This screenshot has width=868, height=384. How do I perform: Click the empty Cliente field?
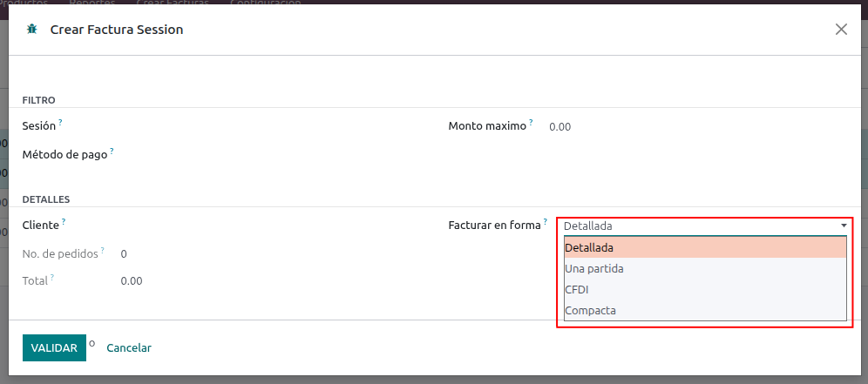[261, 226]
